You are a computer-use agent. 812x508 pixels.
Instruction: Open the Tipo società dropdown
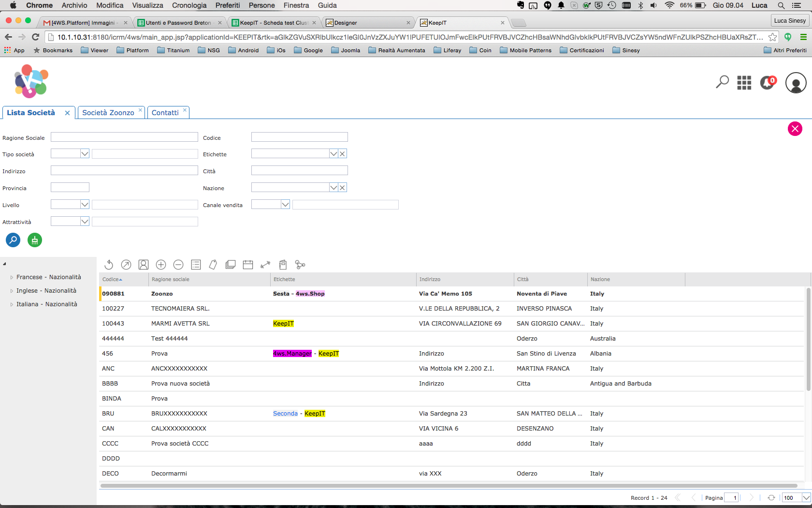click(85, 153)
